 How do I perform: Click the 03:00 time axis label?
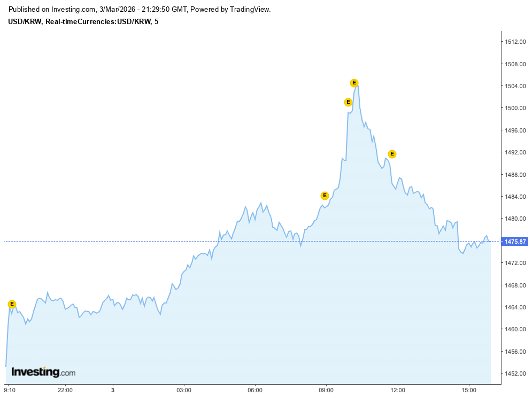coord(184,390)
